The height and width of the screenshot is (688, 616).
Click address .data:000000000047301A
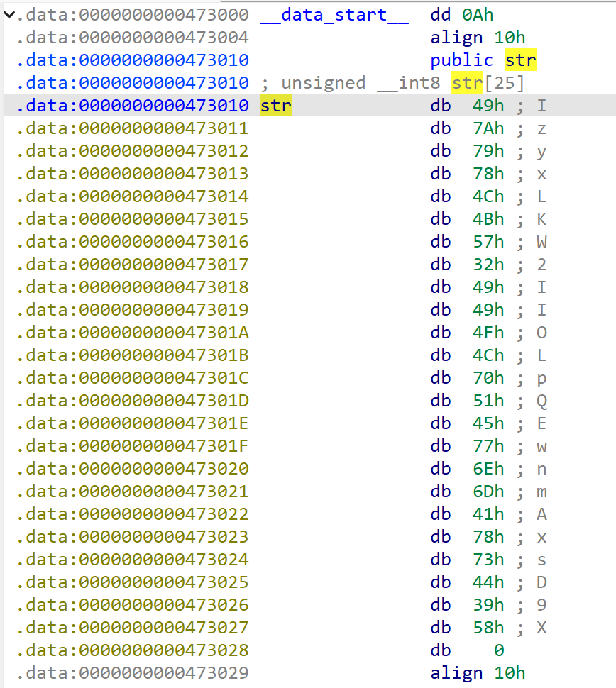tap(132, 333)
